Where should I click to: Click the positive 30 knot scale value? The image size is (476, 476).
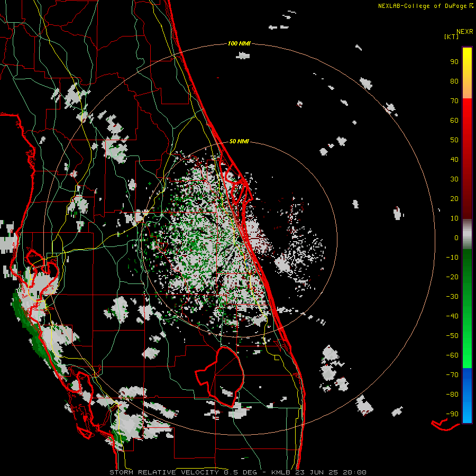[454, 179]
